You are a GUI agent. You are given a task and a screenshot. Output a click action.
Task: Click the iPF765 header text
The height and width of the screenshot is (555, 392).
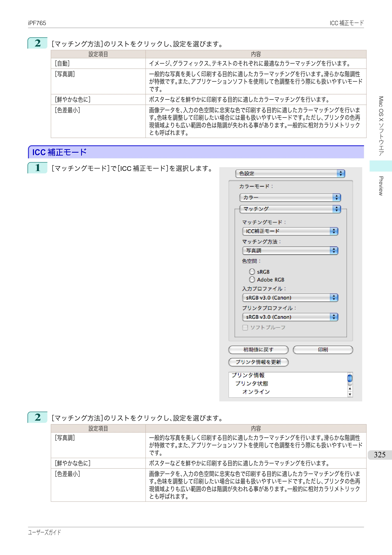click(x=37, y=23)
